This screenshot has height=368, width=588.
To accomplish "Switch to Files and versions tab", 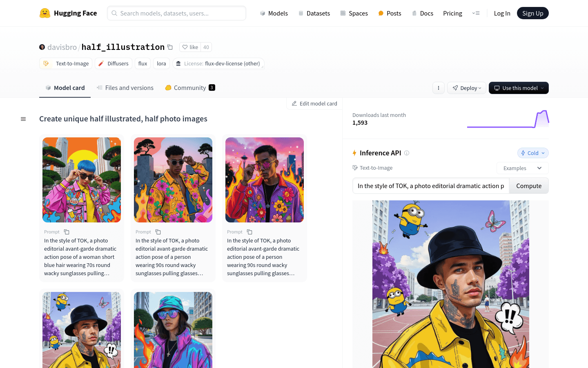I will click(125, 88).
